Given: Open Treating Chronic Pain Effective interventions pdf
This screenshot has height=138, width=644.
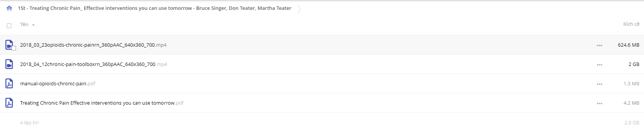Looking at the screenshot, I should click(102, 103).
